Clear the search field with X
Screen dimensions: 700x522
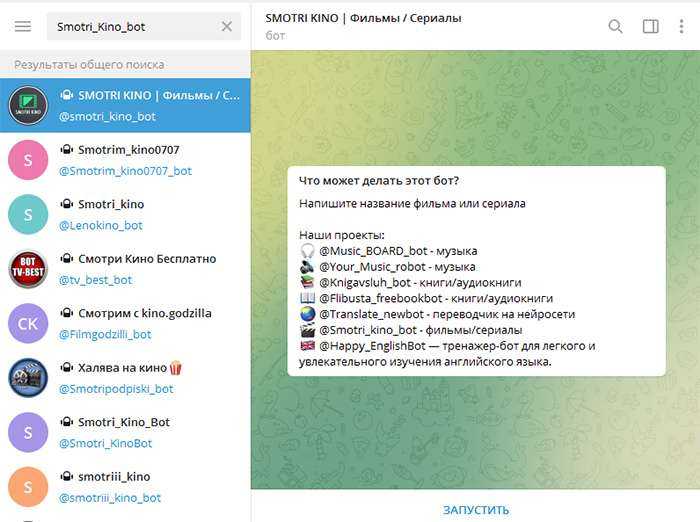click(x=227, y=27)
